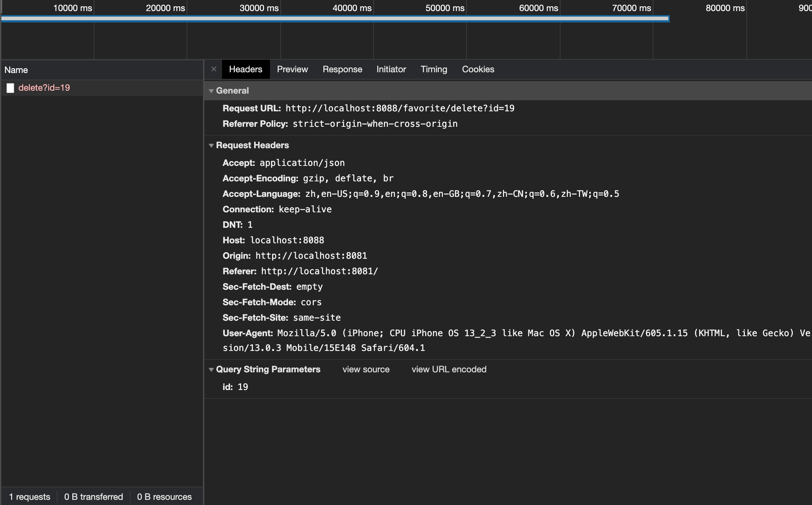This screenshot has width=812, height=505.
Task: Open the Response tab
Action: pyautogui.click(x=342, y=69)
